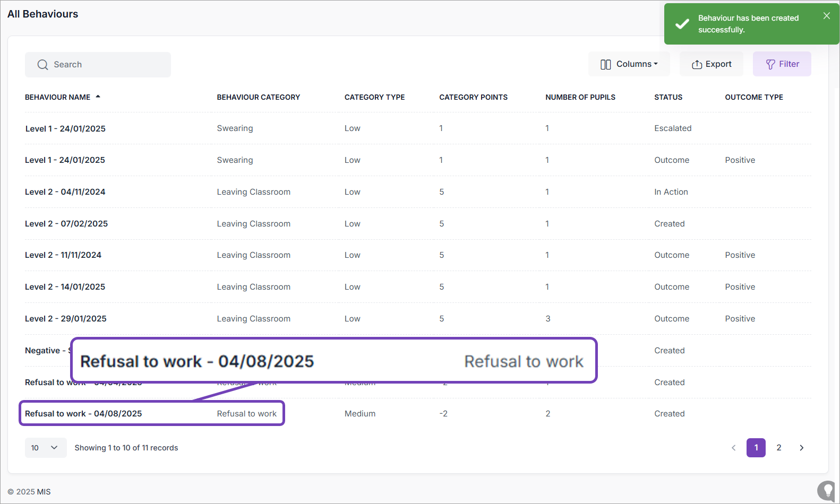Sort by Category Points column header

coord(473,97)
